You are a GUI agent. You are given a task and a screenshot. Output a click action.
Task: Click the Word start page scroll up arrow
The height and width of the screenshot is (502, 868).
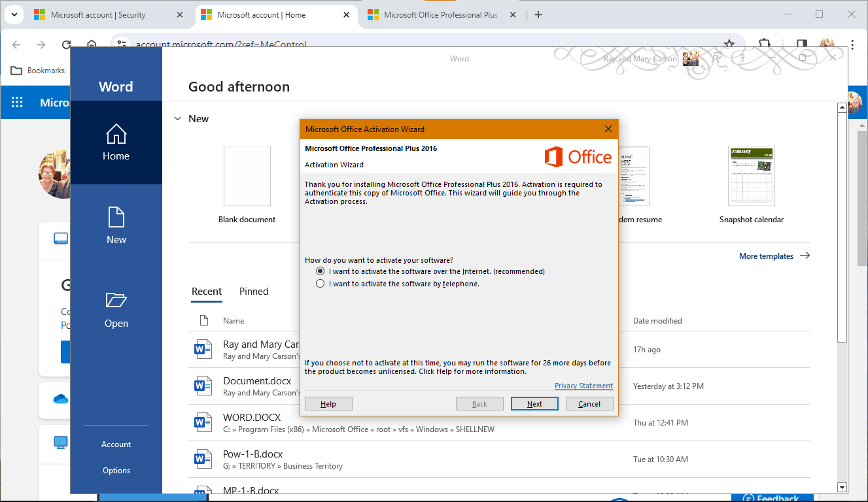click(842, 107)
